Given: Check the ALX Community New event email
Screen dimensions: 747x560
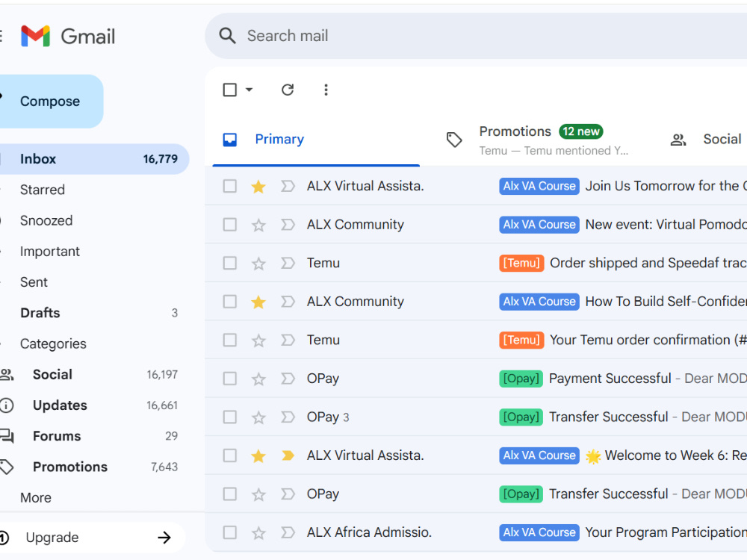Looking at the screenshot, I should [229, 225].
